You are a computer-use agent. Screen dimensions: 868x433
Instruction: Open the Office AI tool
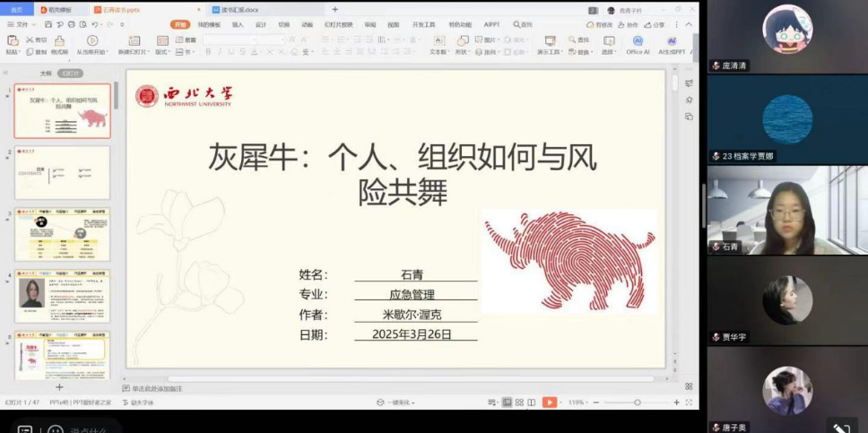[638, 41]
